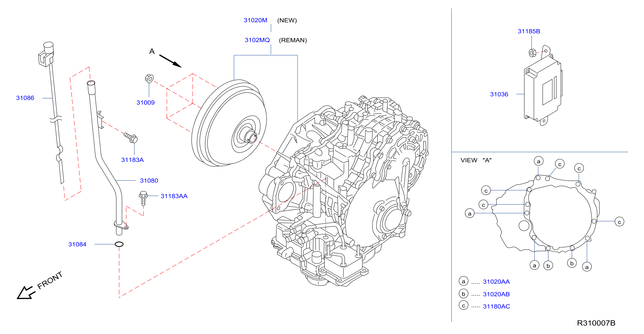This screenshot has height=334, width=644.
Task: Click the 31086 dipstick part label
Action: pos(25,98)
